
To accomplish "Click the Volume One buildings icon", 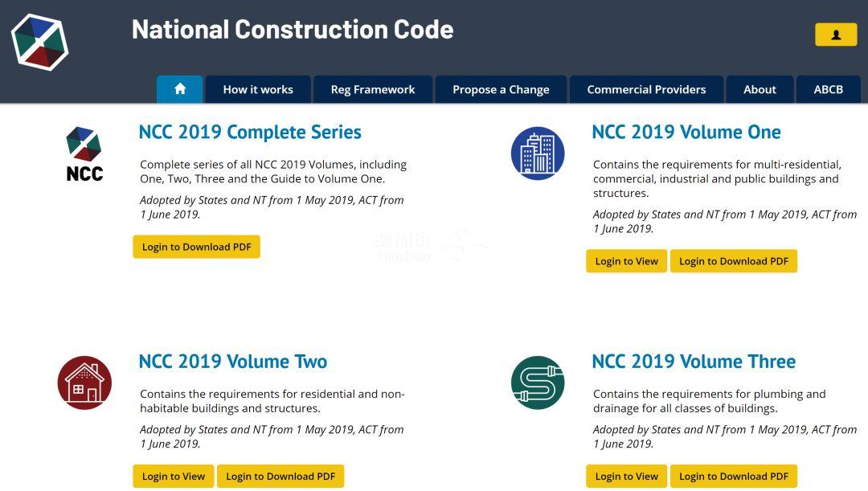I will pyautogui.click(x=538, y=153).
